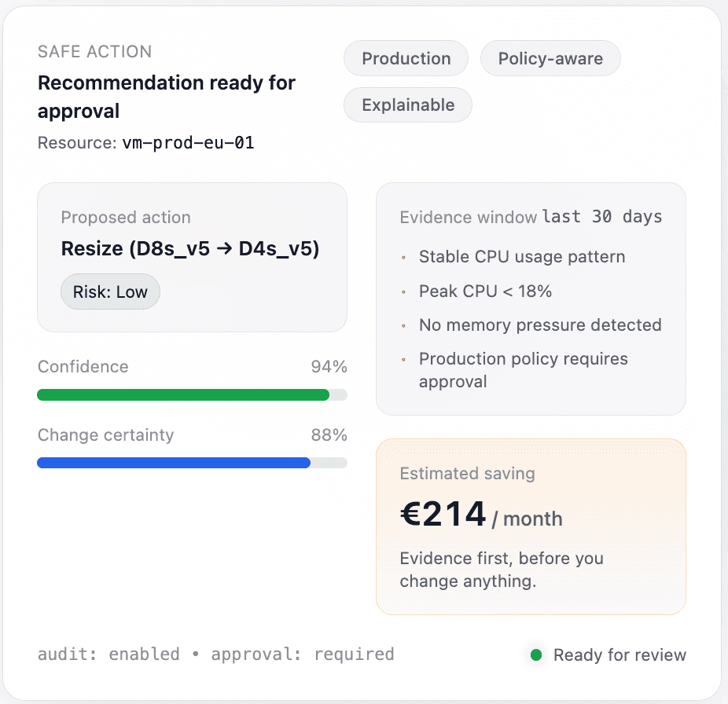
Task: Toggle the Explainable badge
Action: [407, 104]
